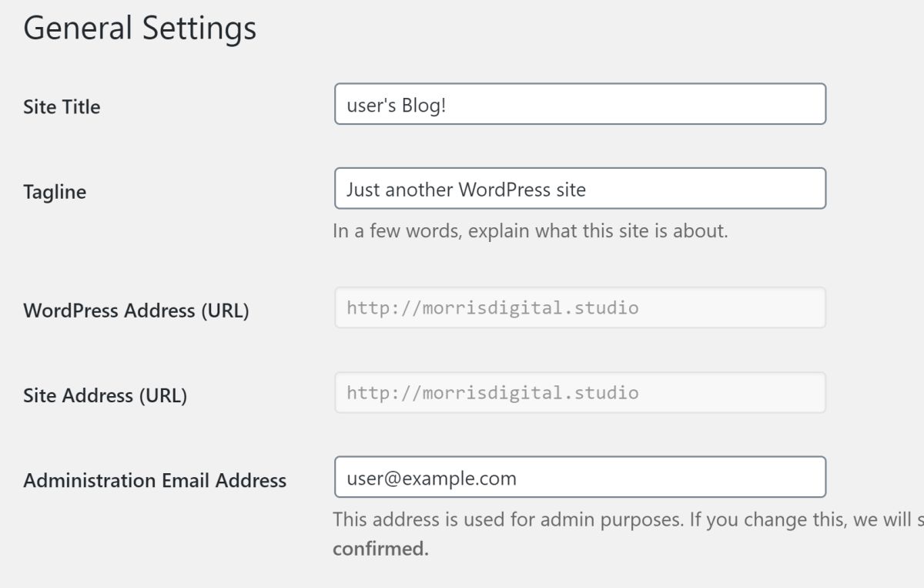Place cursor in "user's Blog!" text
This screenshot has width=924, height=588.
pyautogui.click(x=396, y=105)
